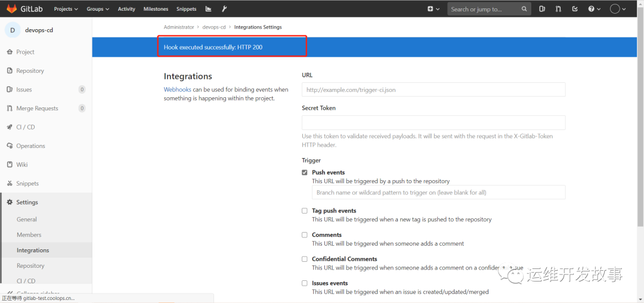Open the Admin Area wrench icon
This screenshot has width=644, height=303.
coord(224,8)
